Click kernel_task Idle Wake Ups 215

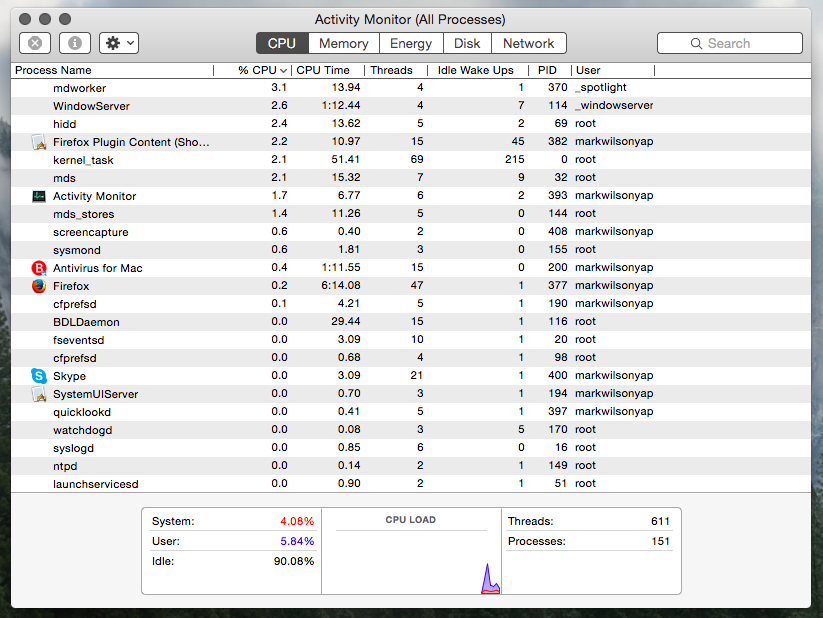click(x=514, y=159)
